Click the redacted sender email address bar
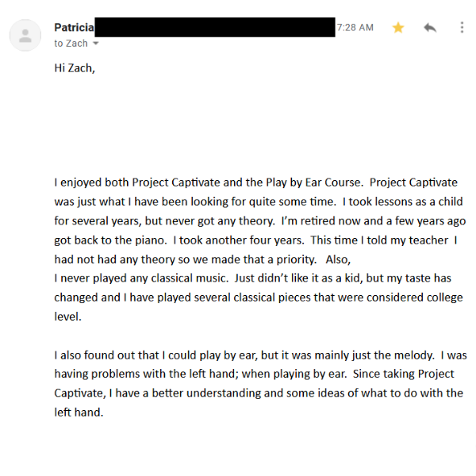 click(x=214, y=27)
